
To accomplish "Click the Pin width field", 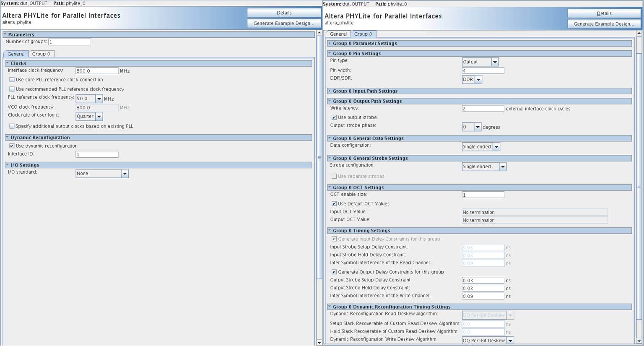I will (x=483, y=70).
